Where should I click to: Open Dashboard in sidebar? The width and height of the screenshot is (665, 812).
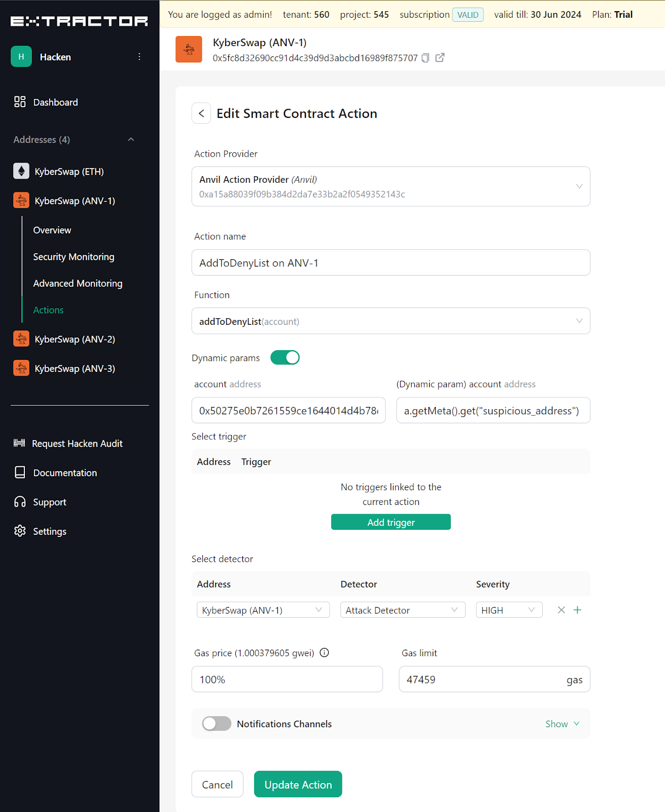coord(56,102)
